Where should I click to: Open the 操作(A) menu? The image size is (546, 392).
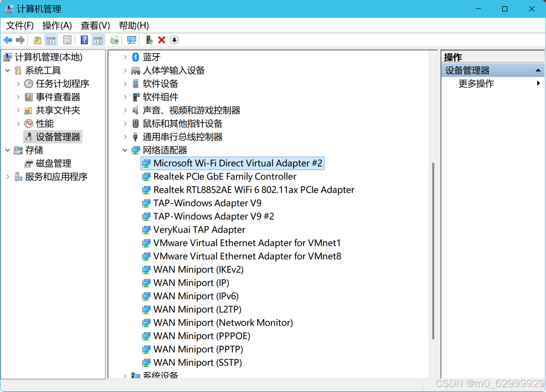57,25
